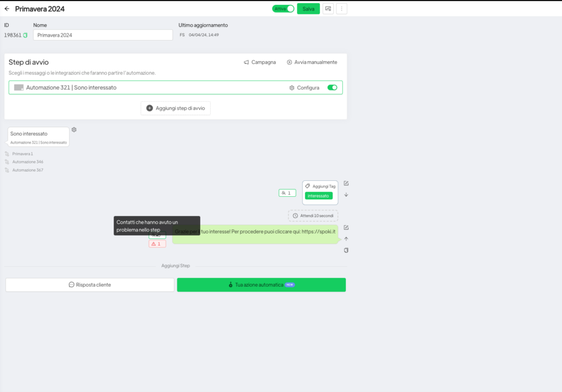The height and width of the screenshot is (392, 562).
Task: Open Configura for Automazione 321
Action: tap(304, 88)
